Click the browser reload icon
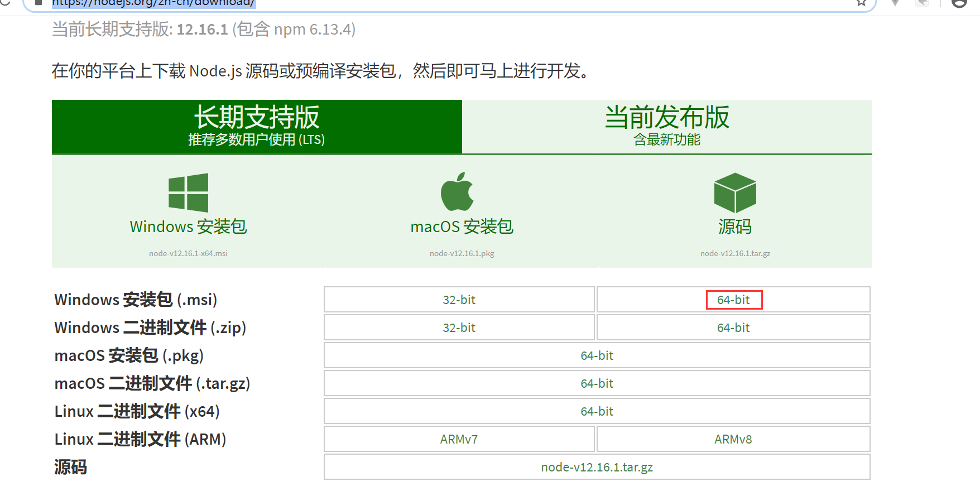Viewport: 980px width, 496px height. (5, 2)
